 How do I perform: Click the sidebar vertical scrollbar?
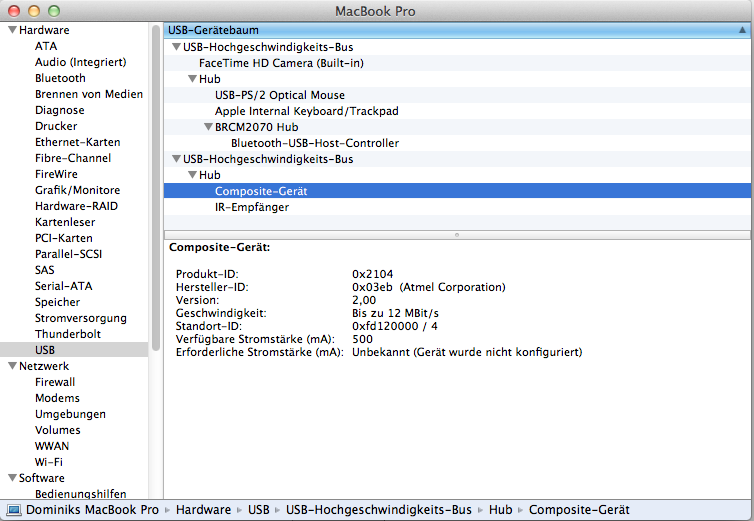pyautogui.click(x=155, y=188)
